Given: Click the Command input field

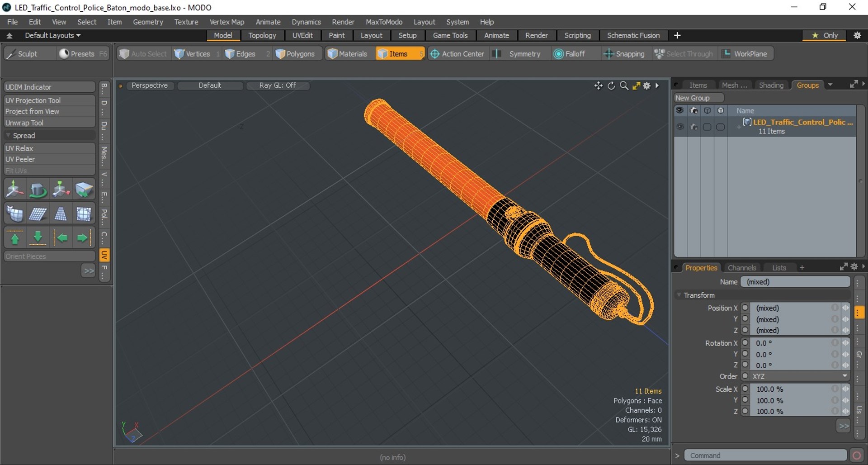Looking at the screenshot, I should tap(765, 456).
